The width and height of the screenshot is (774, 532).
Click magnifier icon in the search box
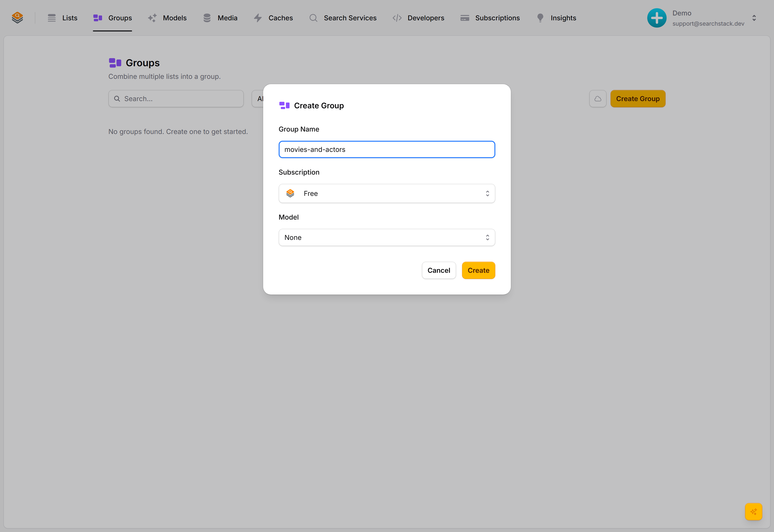point(117,99)
